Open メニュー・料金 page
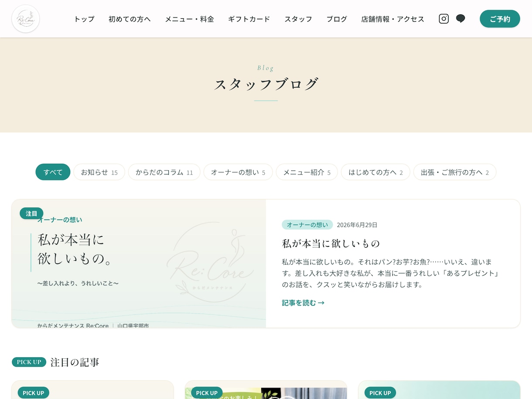532x399 pixels. [x=189, y=19]
